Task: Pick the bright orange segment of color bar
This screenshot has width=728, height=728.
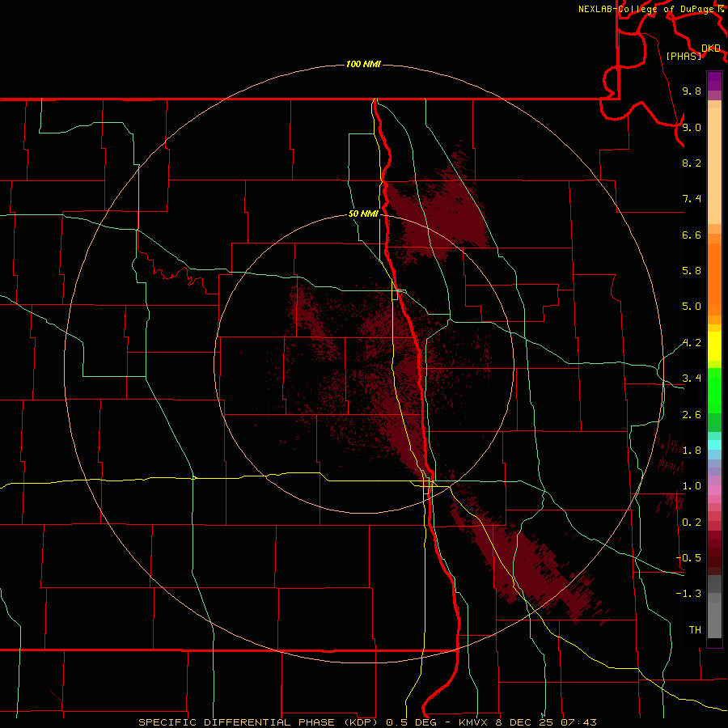Action: pos(714,280)
